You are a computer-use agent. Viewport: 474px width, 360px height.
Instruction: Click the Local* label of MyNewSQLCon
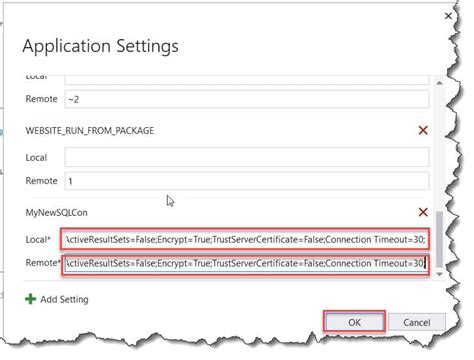click(x=38, y=239)
